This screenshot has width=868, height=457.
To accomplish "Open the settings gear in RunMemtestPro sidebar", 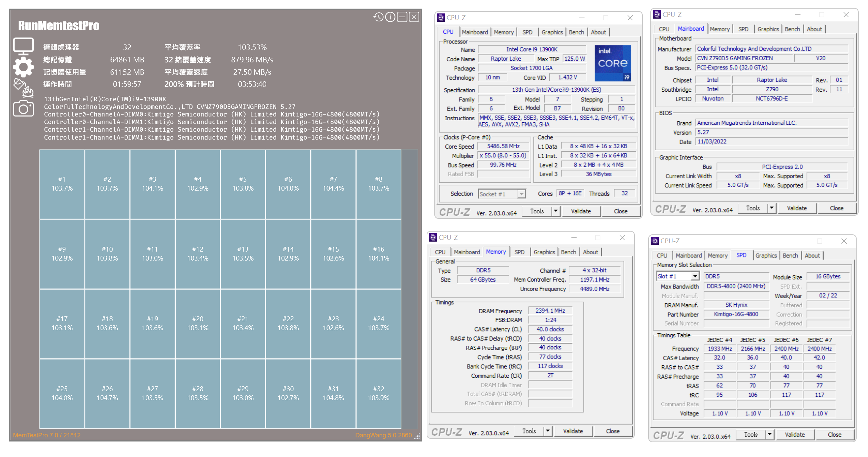I will point(23,67).
